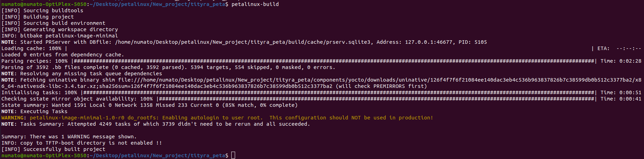
Task: Click the green username in the bottom prompt
Action: pyautogui.click(x=44, y=155)
